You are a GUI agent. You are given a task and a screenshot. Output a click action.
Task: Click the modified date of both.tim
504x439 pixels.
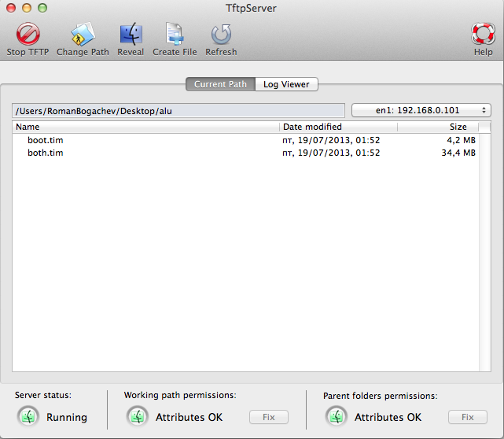click(x=331, y=153)
